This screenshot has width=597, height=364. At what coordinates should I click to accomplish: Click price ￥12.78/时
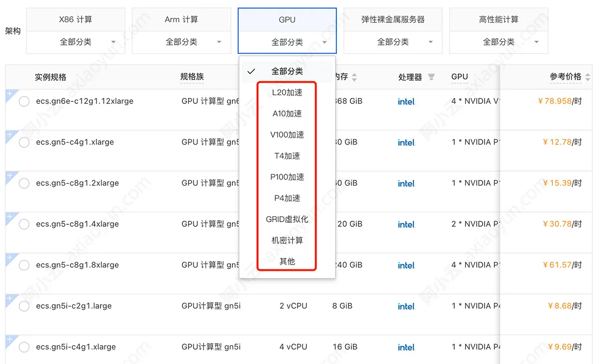[562, 142]
